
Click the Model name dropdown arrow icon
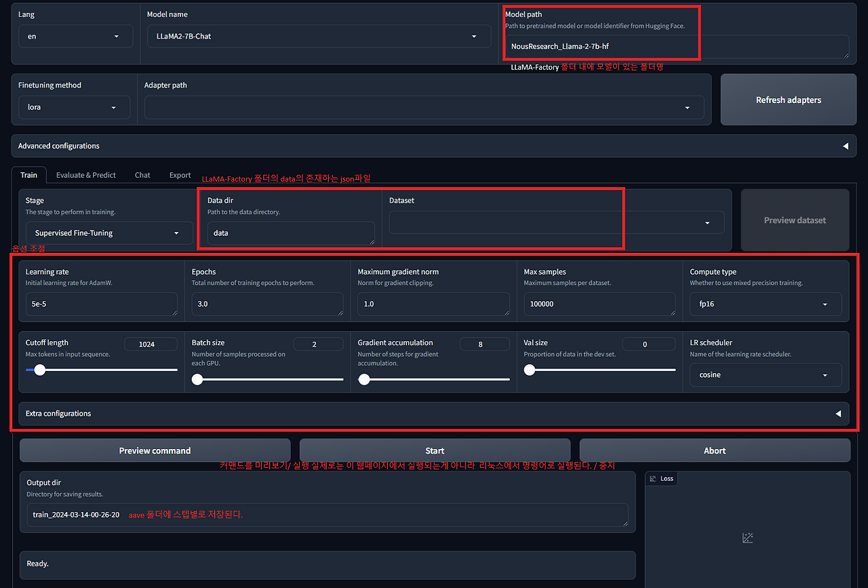point(474,37)
